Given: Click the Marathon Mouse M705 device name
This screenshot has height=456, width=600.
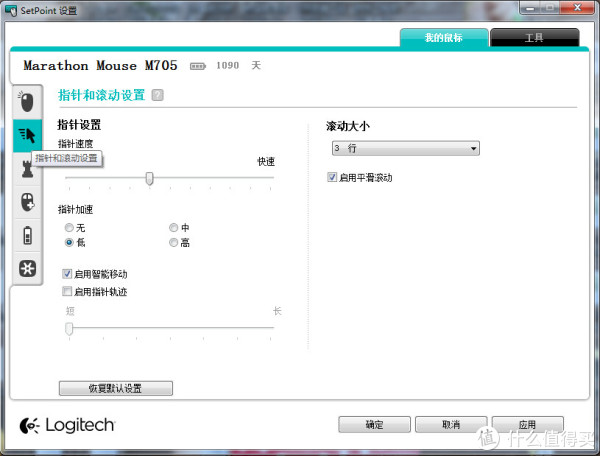Looking at the screenshot, I should coord(101,65).
